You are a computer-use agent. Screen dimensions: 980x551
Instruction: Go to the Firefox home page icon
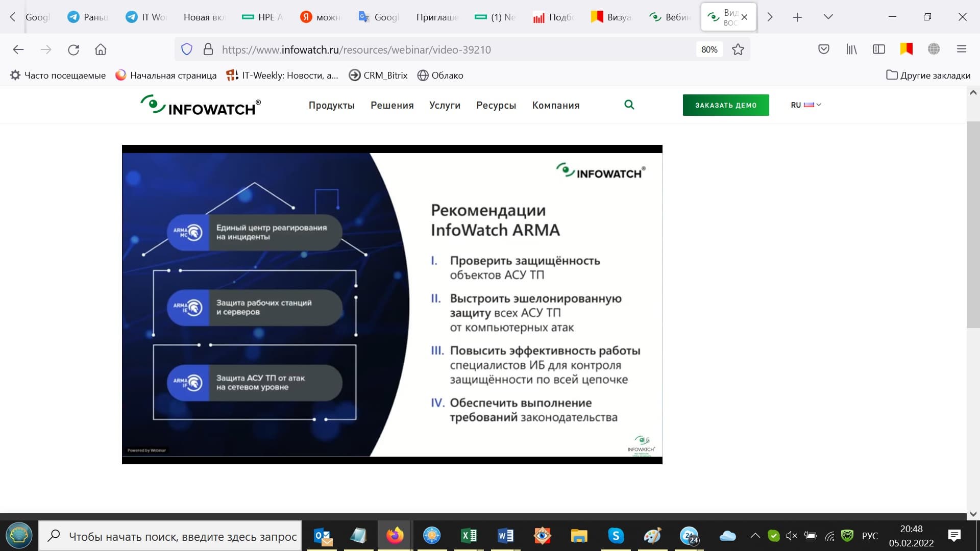(101, 49)
